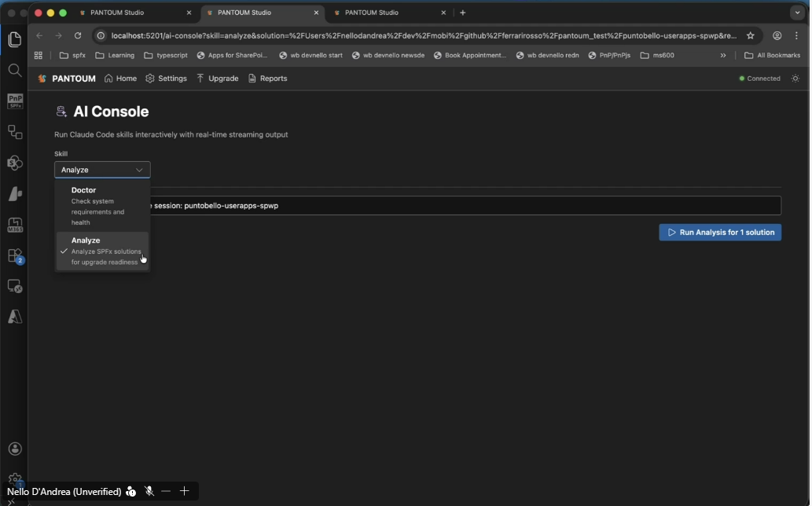Click Run Analysis for 1 solution
The height and width of the screenshot is (506, 812).
tap(720, 233)
